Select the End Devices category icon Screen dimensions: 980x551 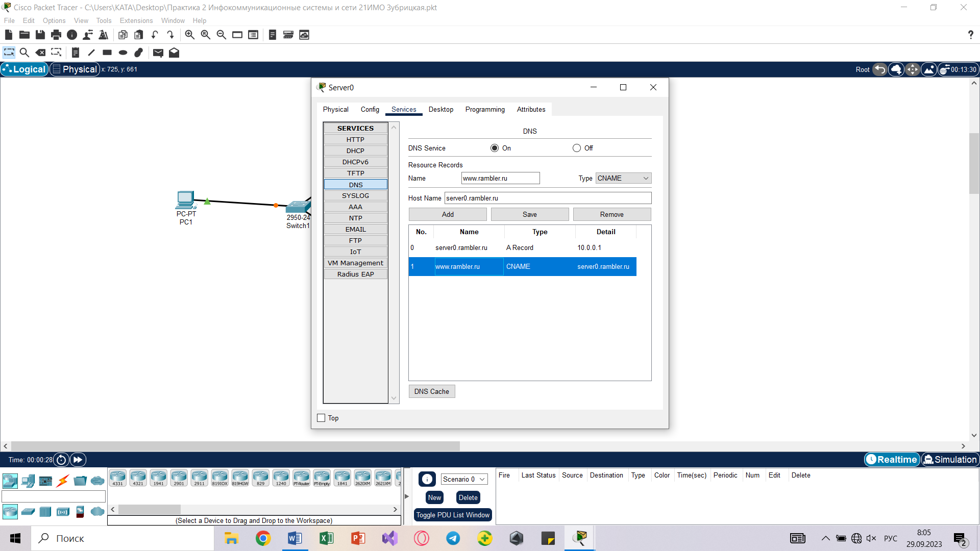28,481
